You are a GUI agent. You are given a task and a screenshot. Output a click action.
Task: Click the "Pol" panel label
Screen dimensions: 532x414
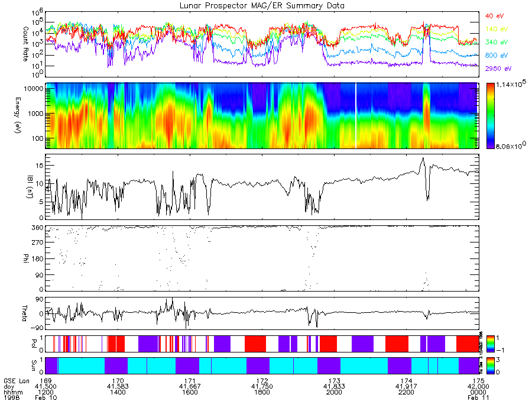click(34, 344)
